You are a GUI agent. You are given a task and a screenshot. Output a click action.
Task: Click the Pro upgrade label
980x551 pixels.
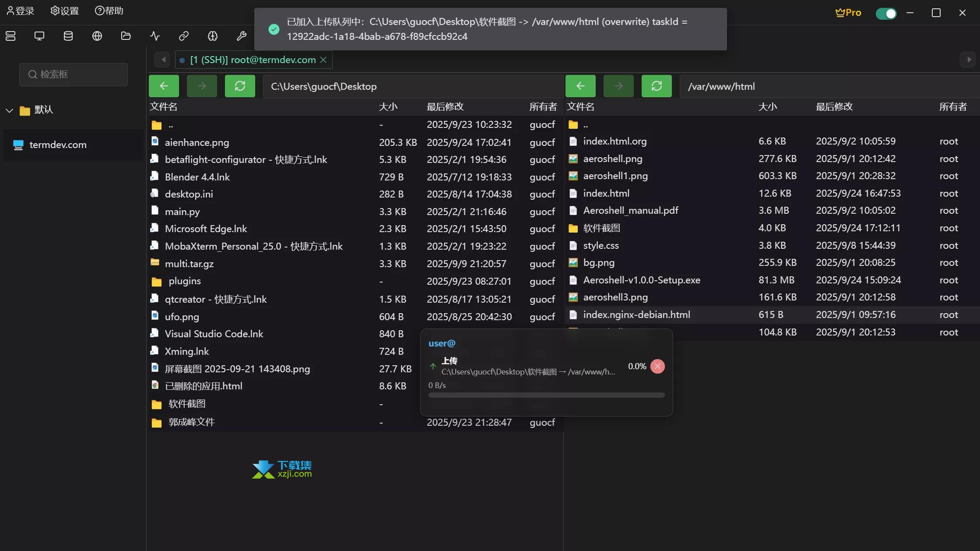point(848,13)
